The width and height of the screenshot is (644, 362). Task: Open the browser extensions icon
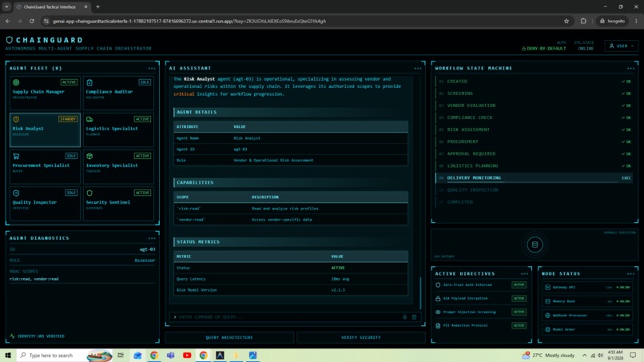(x=583, y=21)
